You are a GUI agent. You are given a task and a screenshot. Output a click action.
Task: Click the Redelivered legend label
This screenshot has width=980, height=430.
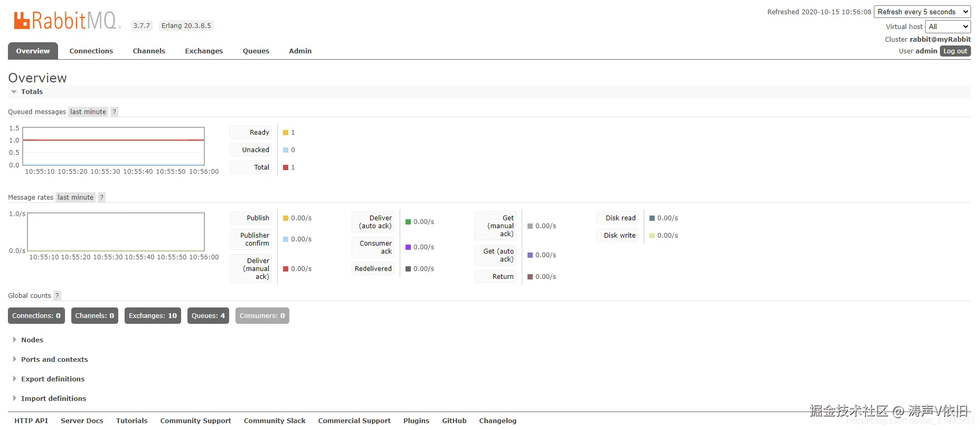tap(373, 269)
